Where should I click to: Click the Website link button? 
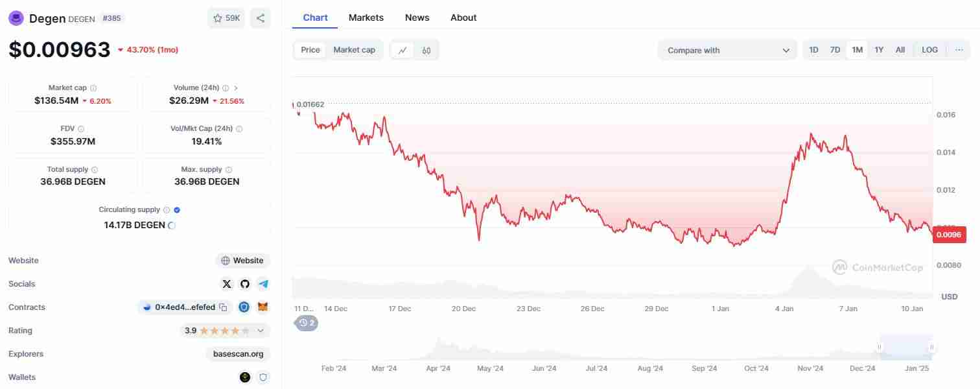pyautogui.click(x=242, y=261)
